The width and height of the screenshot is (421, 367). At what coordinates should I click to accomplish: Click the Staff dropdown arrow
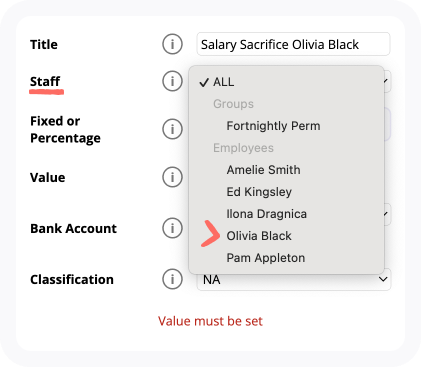click(x=386, y=81)
